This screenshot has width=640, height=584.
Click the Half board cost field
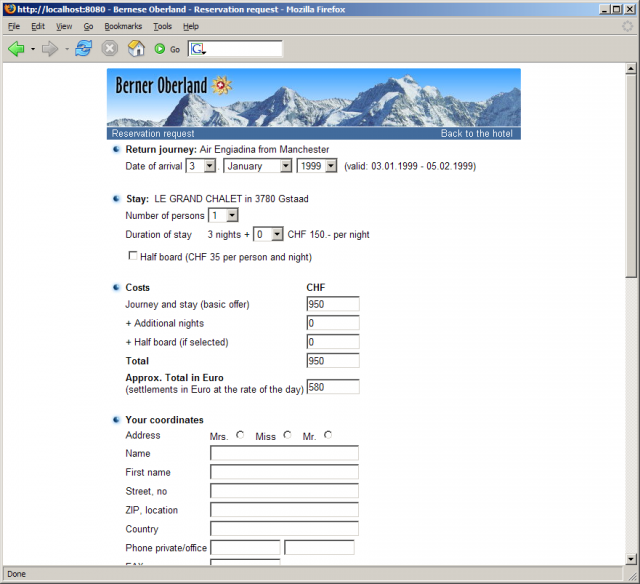(333, 342)
